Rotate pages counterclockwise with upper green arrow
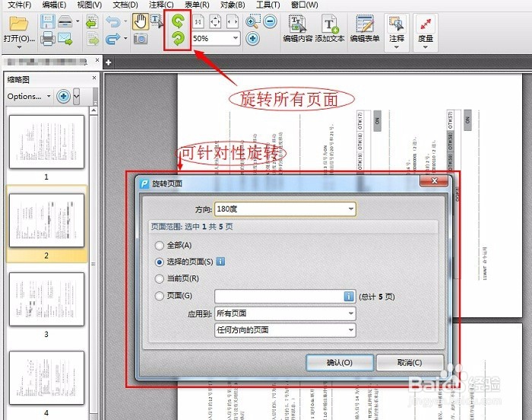 click(x=178, y=21)
